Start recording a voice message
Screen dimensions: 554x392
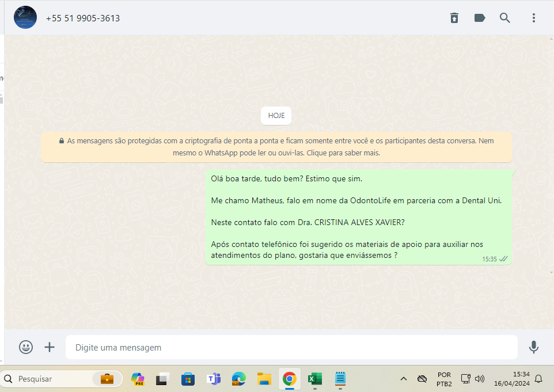(534, 347)
